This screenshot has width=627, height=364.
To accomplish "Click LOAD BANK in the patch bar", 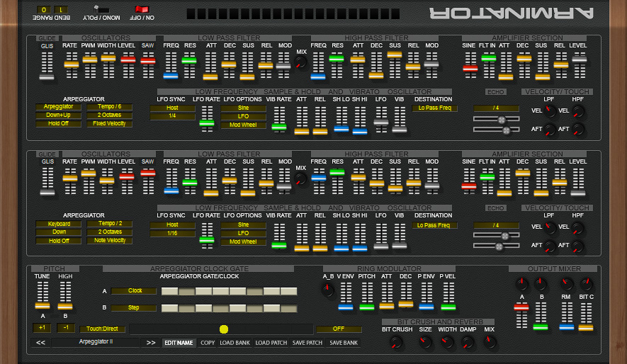I will click(235, 343).
